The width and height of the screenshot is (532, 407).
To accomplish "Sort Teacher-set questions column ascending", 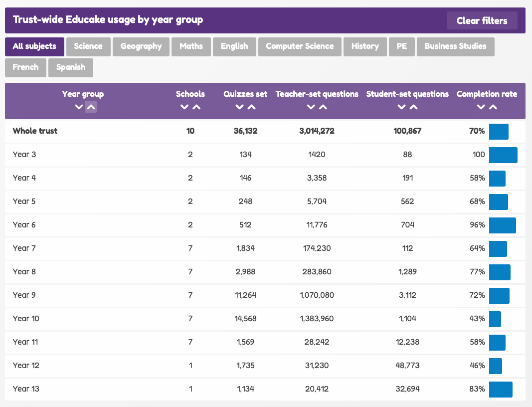I will [323, 107].
